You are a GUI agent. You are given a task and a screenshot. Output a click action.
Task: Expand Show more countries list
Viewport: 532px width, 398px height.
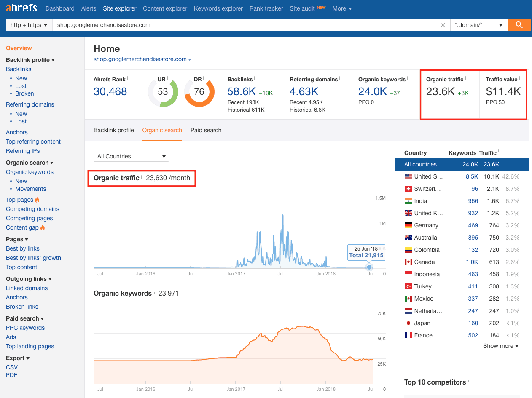tap(500, 346)
